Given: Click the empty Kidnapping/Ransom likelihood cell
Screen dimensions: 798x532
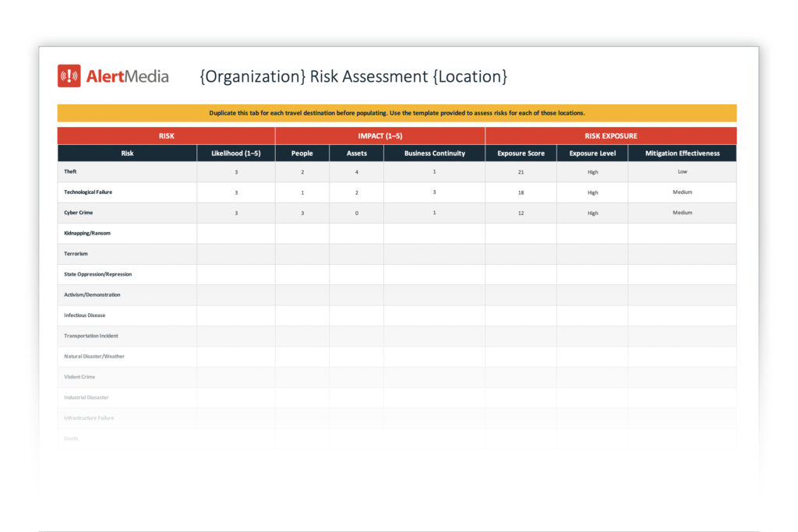Looking at the screenshot, I should [235, 233].
